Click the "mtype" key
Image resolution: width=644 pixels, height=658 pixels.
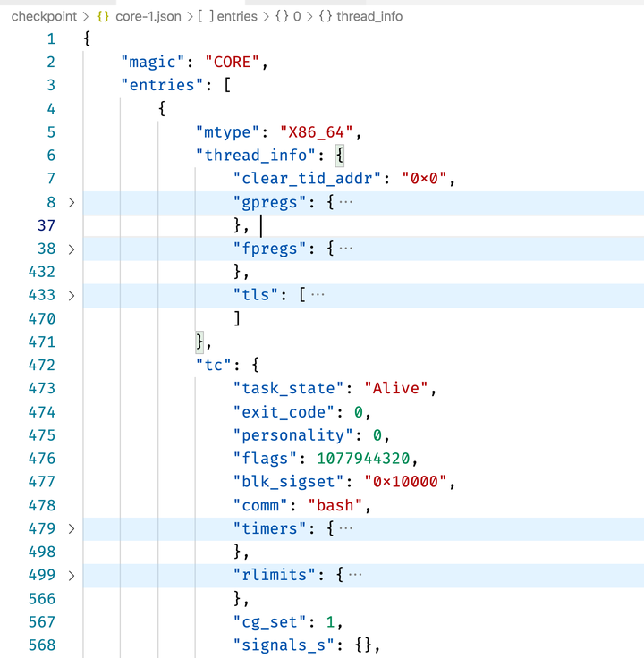[x=228, y=132]
